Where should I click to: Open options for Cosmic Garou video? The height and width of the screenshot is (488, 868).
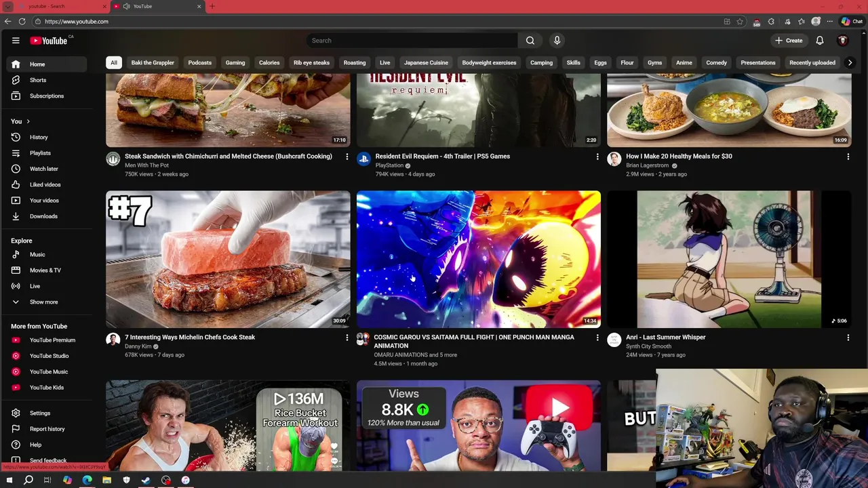coord(597,338)
